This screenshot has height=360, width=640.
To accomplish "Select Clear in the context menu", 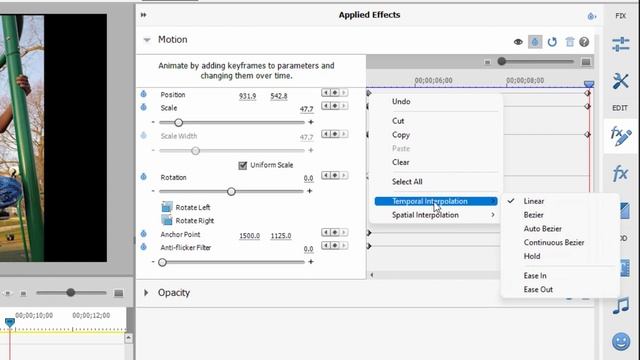I will [400, 162].
